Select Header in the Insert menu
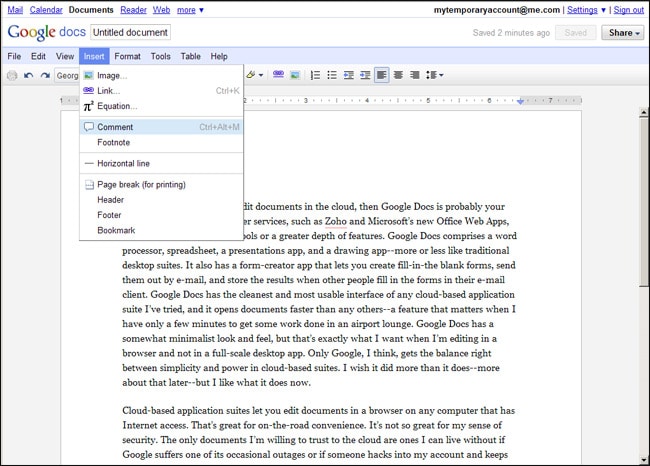The height and width of the screenshot is (466, 650). point(161,200)
